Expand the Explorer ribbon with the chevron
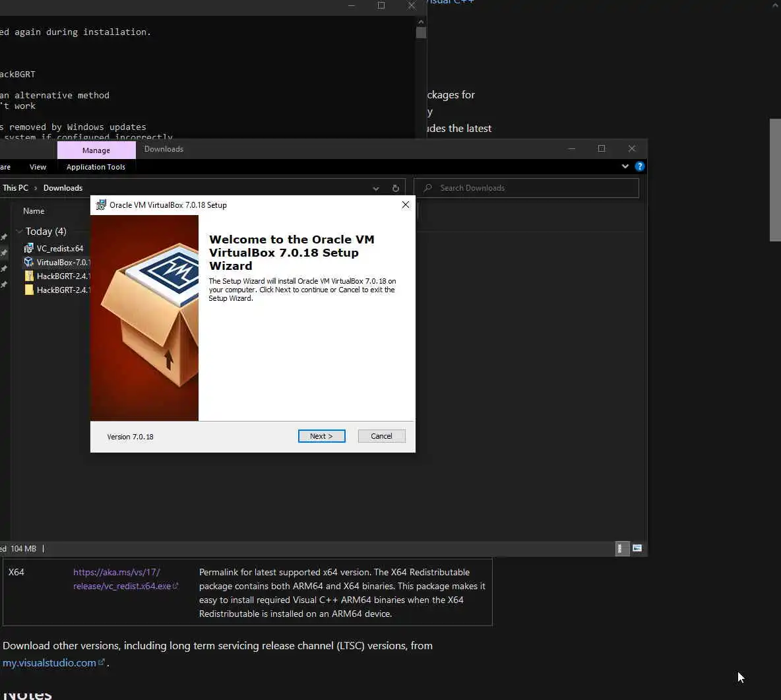The image size is (781, 700). click(x=625, y=166)
